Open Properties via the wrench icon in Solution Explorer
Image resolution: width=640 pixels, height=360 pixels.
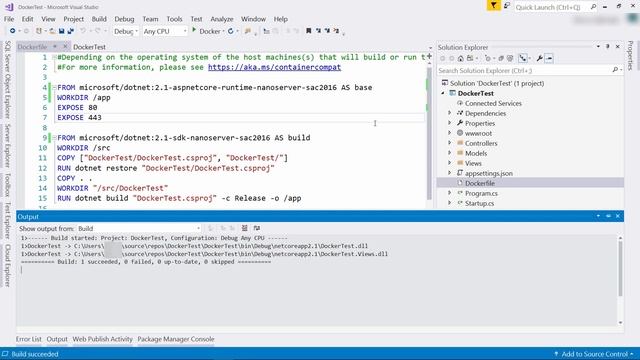coord(540,58)
